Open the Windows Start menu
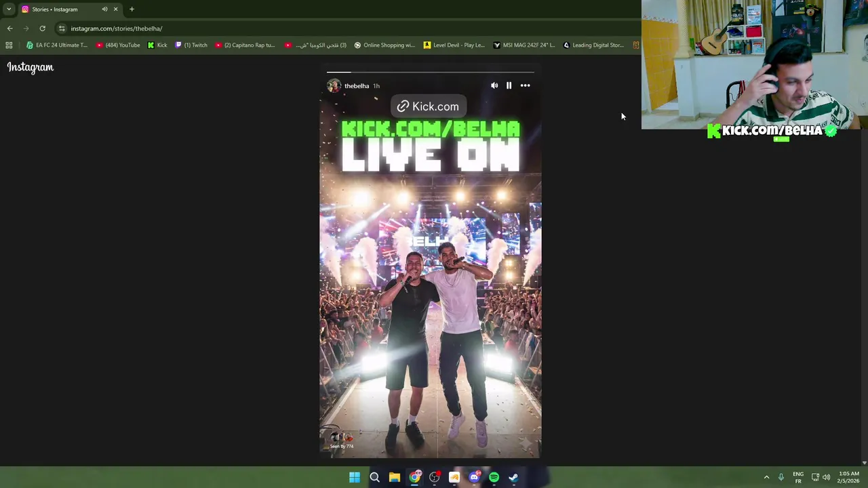The image size is (868, 488). click(x=355, y=478)
